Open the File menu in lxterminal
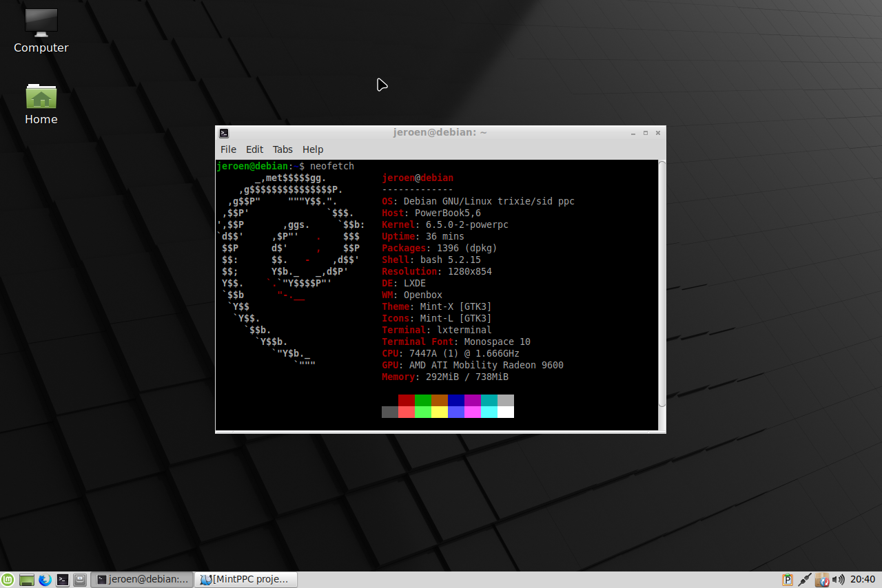Viewport: 882px width, 588px height. 228,149
